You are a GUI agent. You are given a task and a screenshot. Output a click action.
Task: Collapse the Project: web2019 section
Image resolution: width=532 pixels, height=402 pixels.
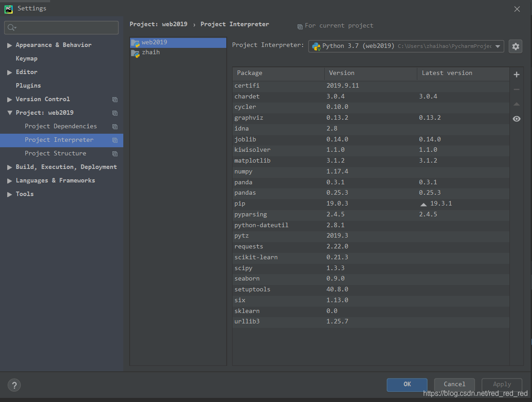coord(9,112)
